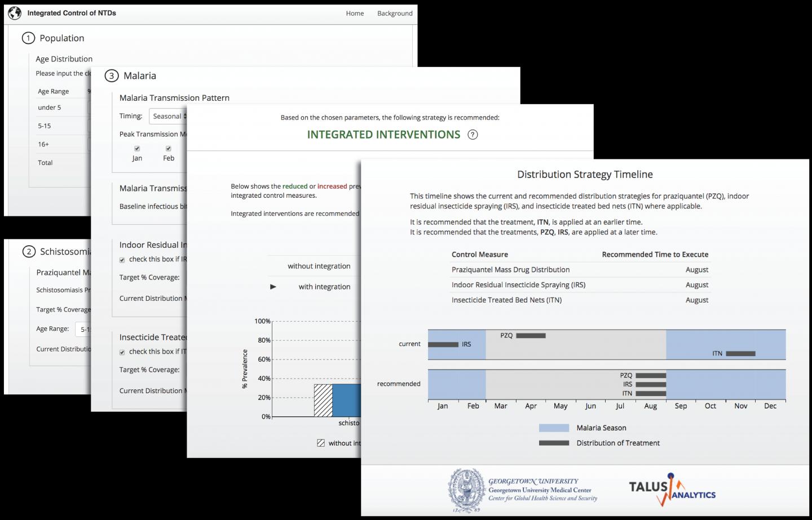Disable the IRS check box in Indoor Residual section

[x=122, y=260]
